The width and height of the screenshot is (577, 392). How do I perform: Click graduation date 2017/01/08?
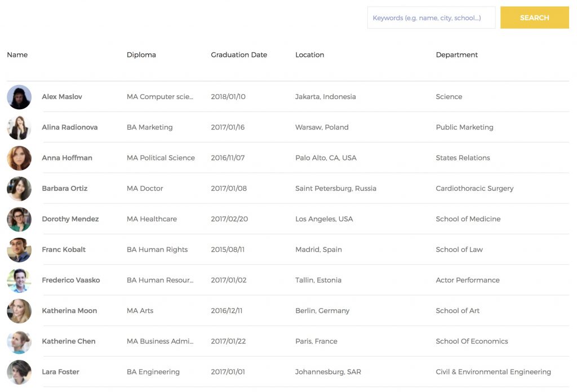coord(229,188)
